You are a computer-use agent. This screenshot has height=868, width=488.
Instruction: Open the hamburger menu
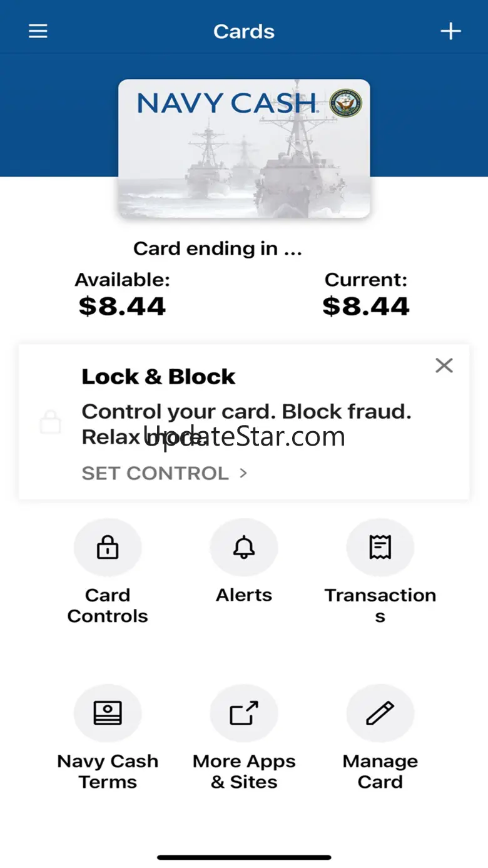coord(38,31)
